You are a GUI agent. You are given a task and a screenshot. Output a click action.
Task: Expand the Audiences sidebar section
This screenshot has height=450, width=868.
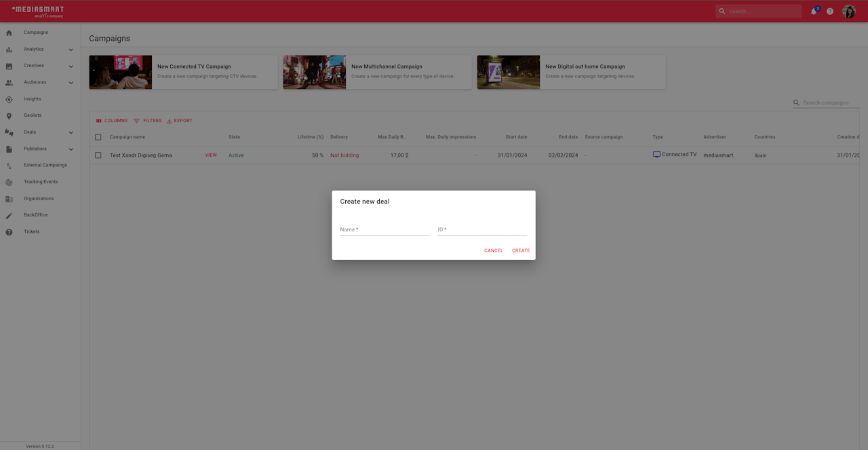pos(71,83)
